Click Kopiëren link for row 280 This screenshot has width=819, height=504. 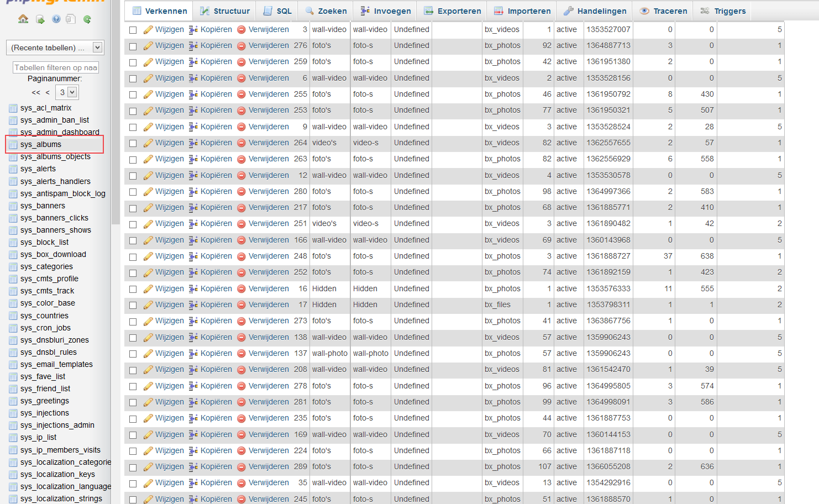click(x=216, y=191)
